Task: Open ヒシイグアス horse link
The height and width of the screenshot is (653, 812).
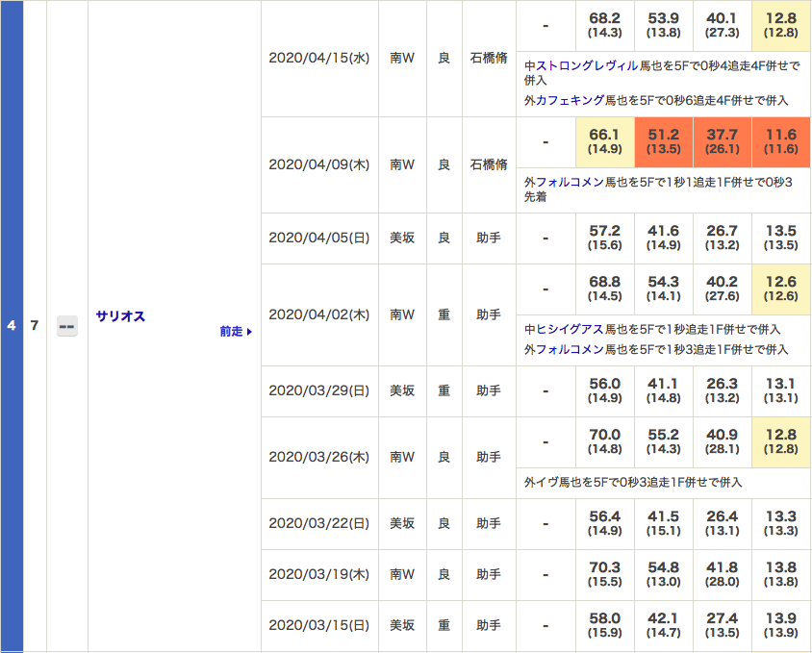Action: click(x=570, y=329)
